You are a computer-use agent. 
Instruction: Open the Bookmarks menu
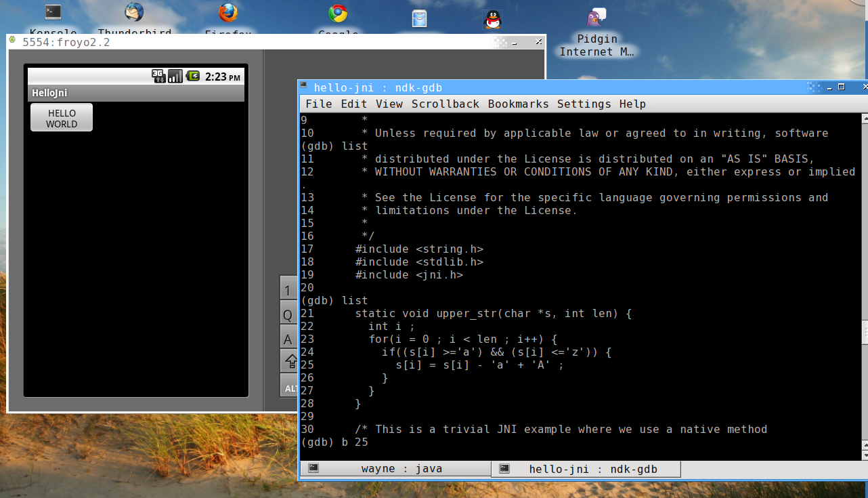click(x=519, y=104)
